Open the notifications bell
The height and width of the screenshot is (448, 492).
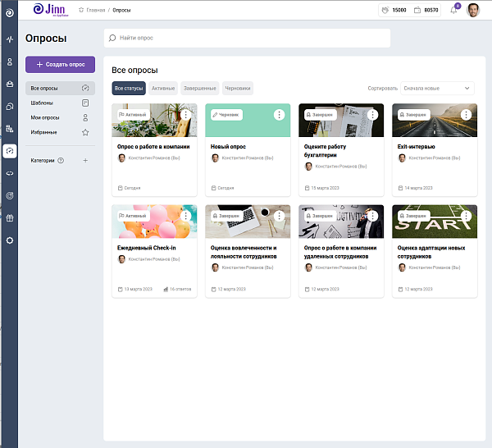[x=453, y=10]
